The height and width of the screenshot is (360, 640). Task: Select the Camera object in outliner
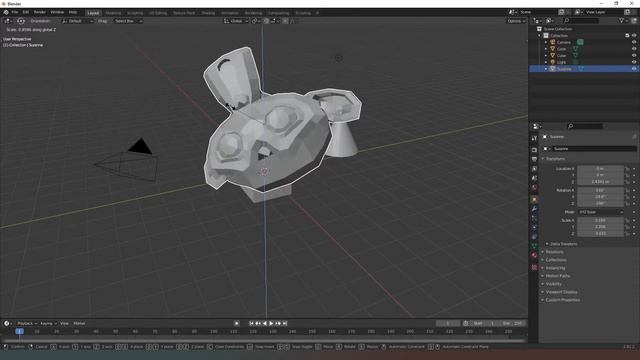point(564,42)
